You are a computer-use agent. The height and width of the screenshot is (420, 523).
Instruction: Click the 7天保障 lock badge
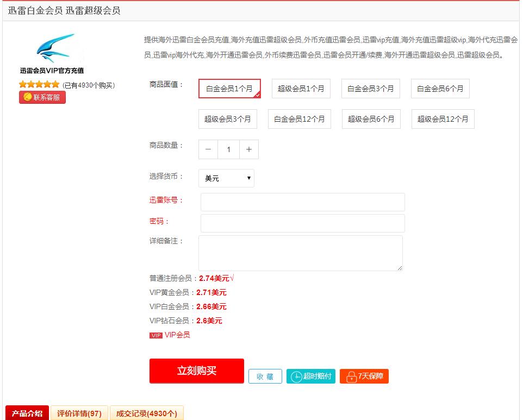click(364, 377)
